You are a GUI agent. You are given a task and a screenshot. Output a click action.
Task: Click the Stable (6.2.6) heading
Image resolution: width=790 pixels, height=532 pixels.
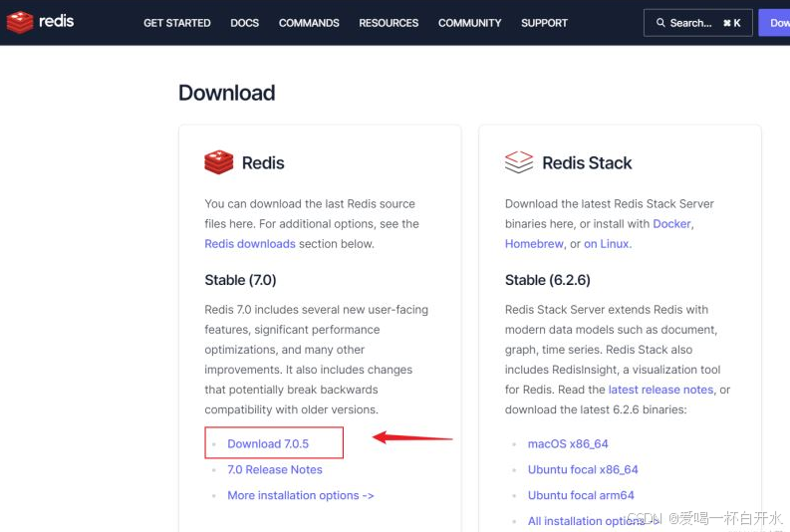pos(548,280)
